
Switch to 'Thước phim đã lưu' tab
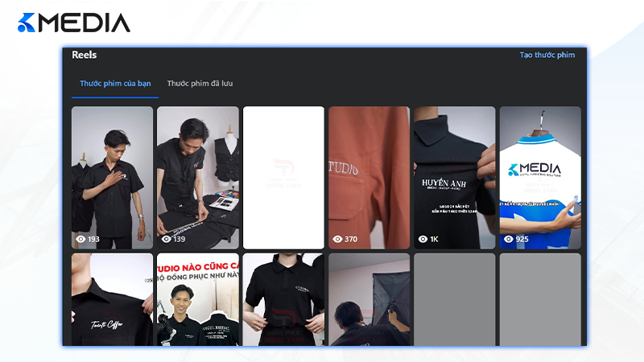click(x=200, y=84)
